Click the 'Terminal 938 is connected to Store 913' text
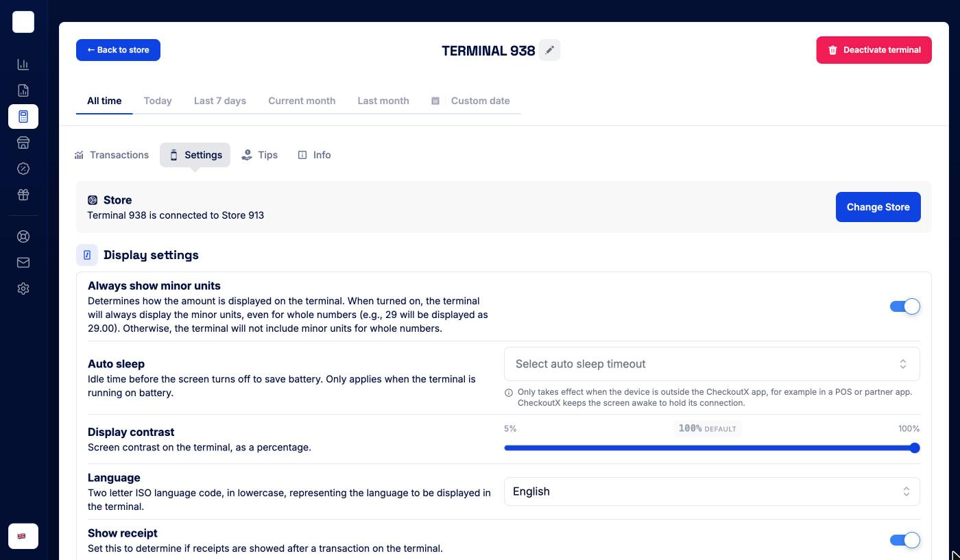 tap(176, 215)
